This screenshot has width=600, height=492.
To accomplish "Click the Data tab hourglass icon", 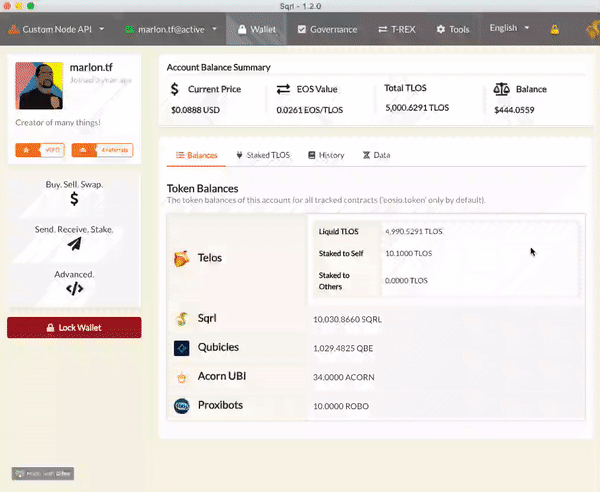I will click(366, 155).
